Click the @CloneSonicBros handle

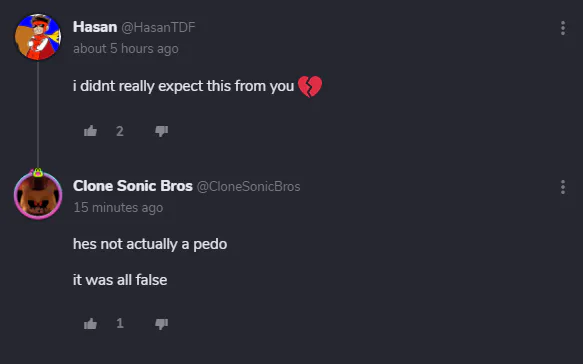pyautogui.click(x=248, y=186)
